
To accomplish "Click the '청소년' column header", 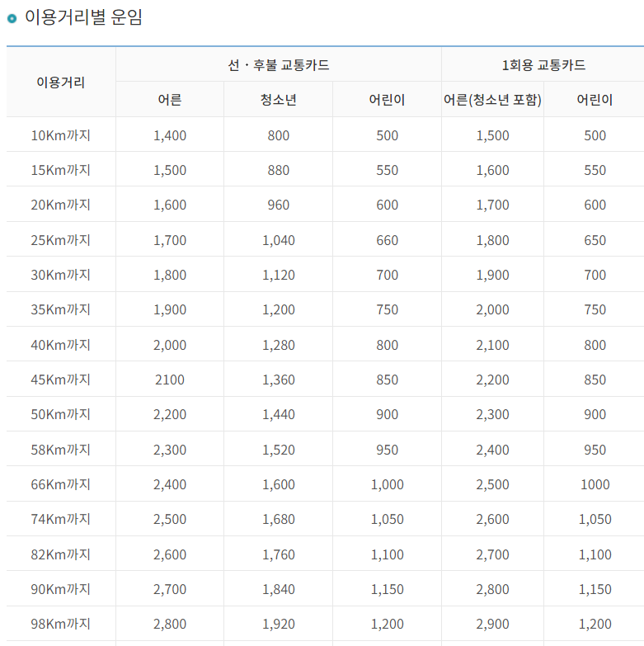I will click(x=279, y=100).
